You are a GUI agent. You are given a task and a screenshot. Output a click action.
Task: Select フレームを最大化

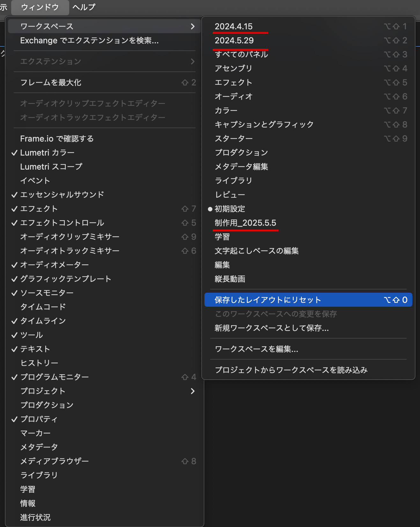pos(51,83)
